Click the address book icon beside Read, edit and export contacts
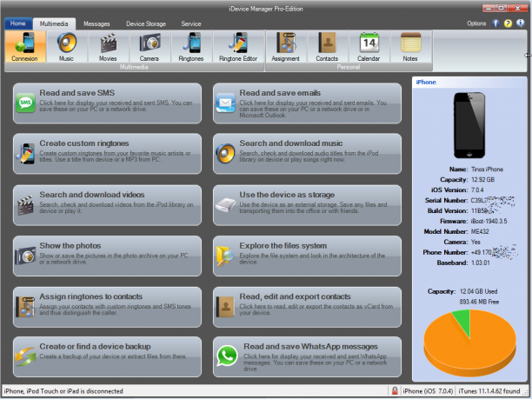Viewport: 532px width, 399px height. pos(225,307)
